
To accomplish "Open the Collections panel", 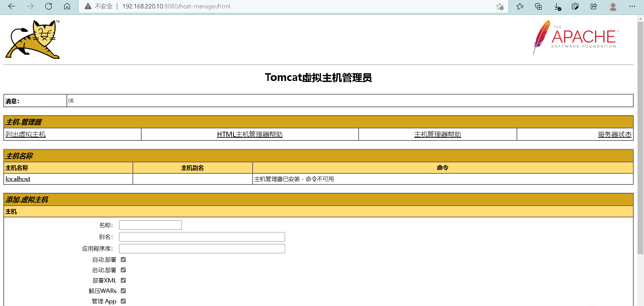I will [538, 6].
